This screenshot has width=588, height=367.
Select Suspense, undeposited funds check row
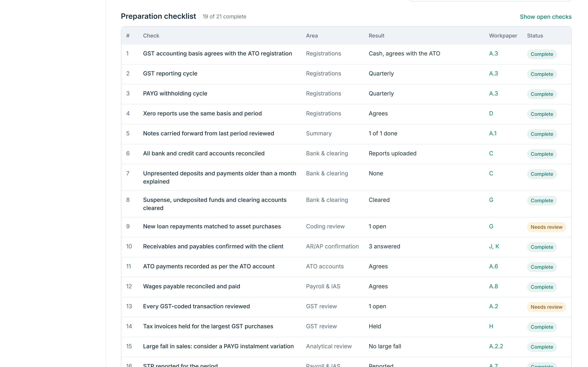(346, 204)
